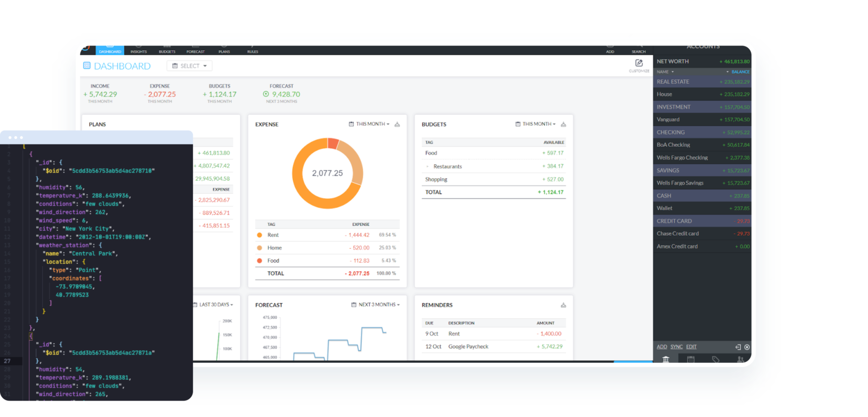Screen dimensions: 868x417
Task: Download the Budgets panel data
Action: pos(563,124)
